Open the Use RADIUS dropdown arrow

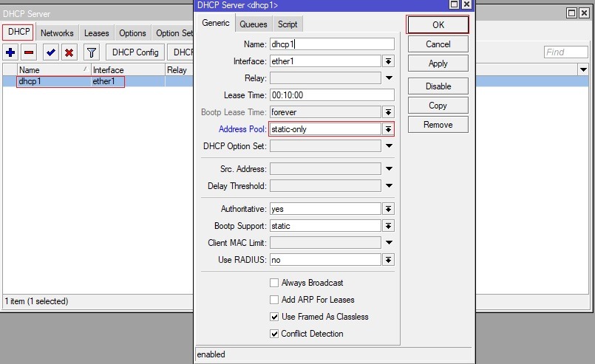pyautogui.click(x=388, y=260)
